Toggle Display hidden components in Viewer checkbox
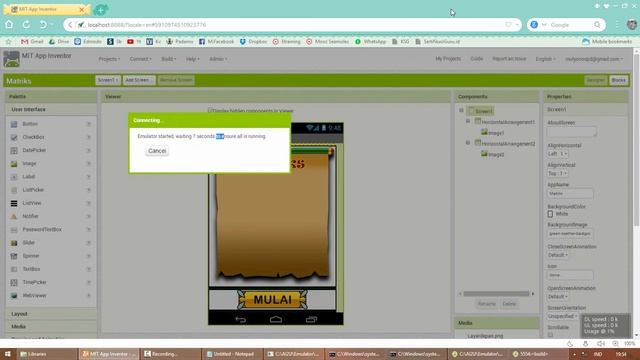The width and height of the screenshot is (640, 360). click(x=210, y=111)
